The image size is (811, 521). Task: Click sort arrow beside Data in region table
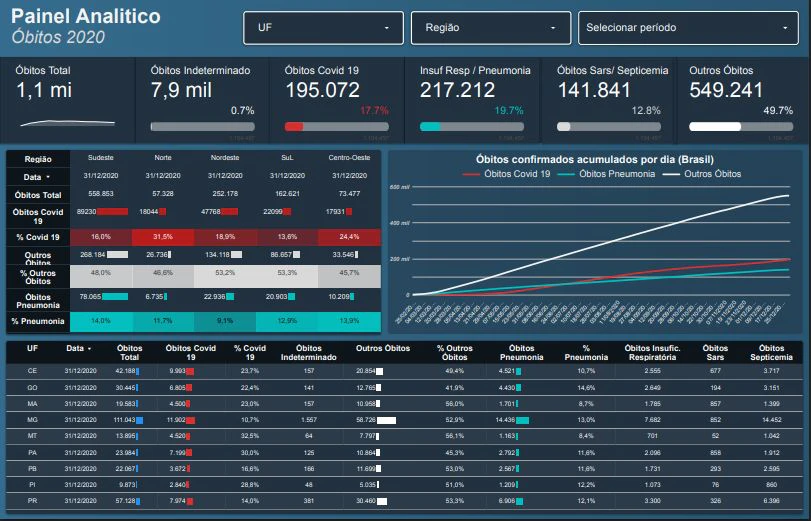[x=48, y=177]
